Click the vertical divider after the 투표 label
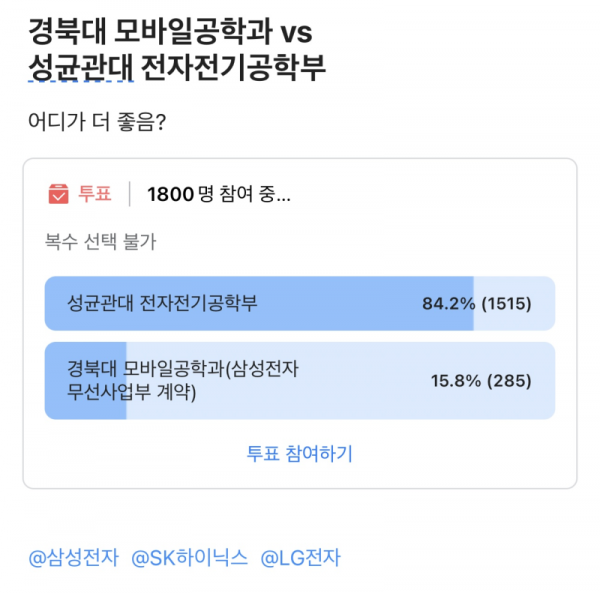Image resolution: width=600 pixels, height=593 pixels. point(129,194)
